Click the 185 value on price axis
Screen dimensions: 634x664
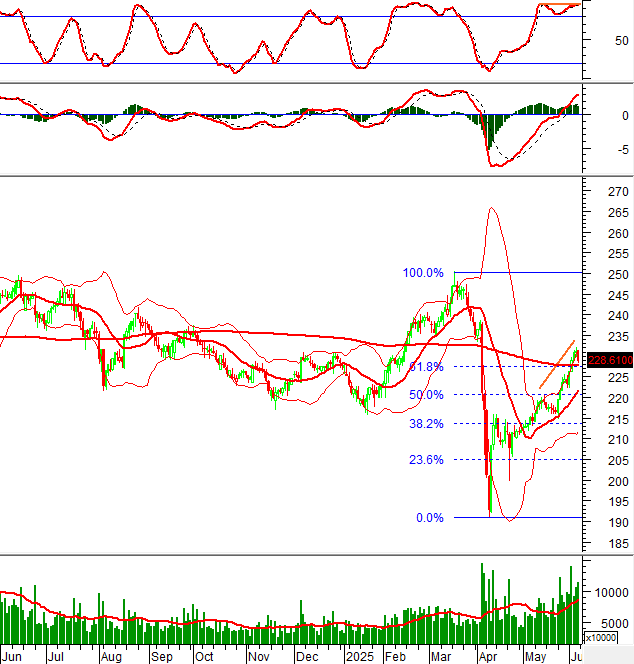[619, 544]
